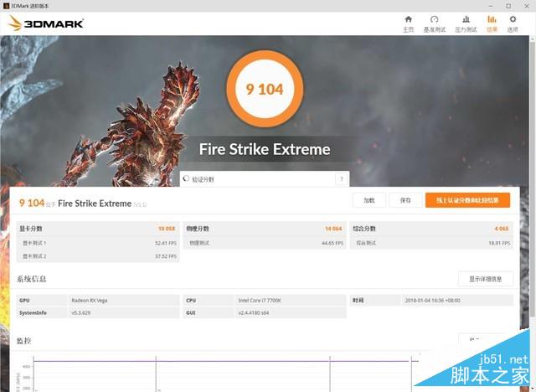The image size is (536, 392).
Task: Click the Intel Core i7 7700K value
Action: (260, 301)
